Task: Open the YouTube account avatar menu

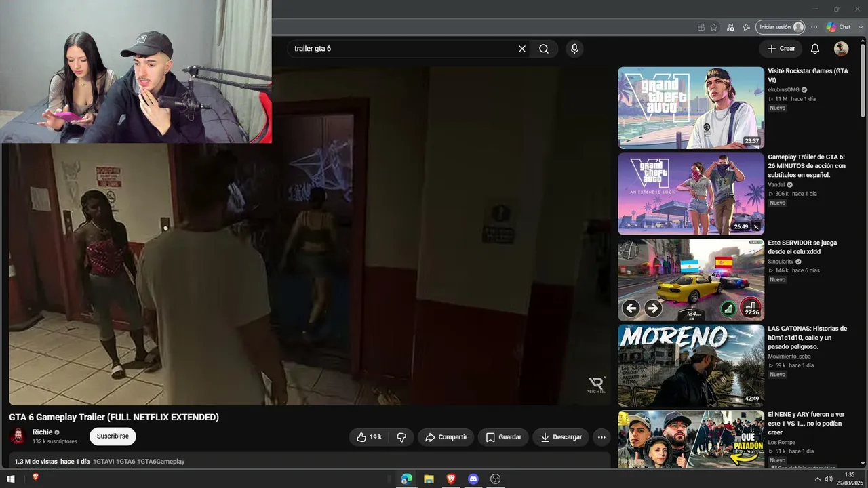Action: 841,49
